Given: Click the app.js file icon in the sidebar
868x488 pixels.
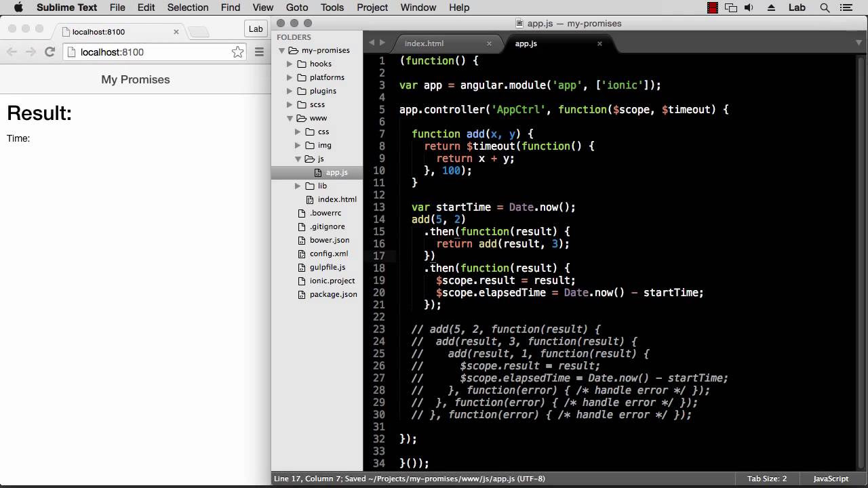Looking at the screenshot, I should click(x=318, y=172).
